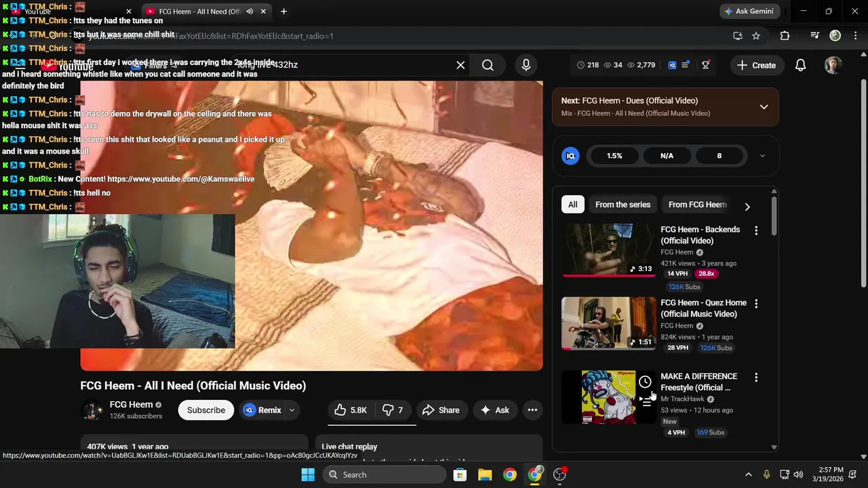Click the Create button
Screen dimensions: 868x488
click(x=756, y=65)
